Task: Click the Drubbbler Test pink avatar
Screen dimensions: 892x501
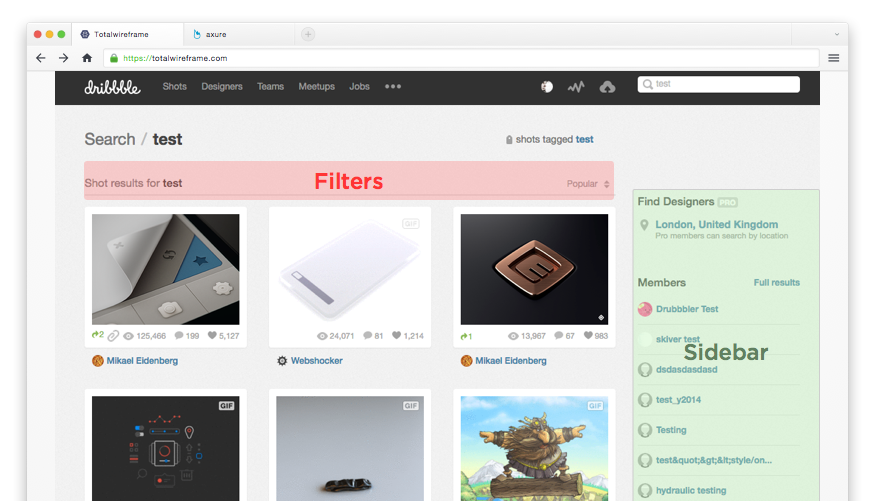Action: click(645, 309)
